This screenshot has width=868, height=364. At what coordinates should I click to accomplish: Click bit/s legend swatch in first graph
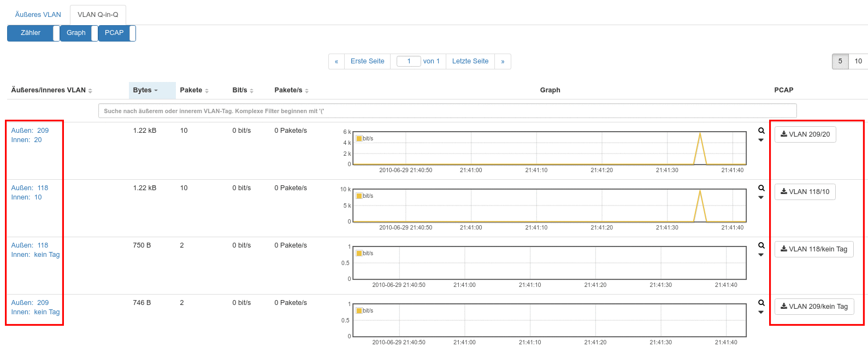(359, 139)
